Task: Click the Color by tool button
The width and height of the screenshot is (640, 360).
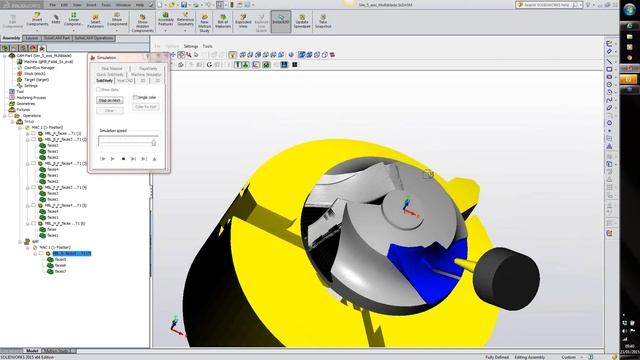Action: pos(146,107)
